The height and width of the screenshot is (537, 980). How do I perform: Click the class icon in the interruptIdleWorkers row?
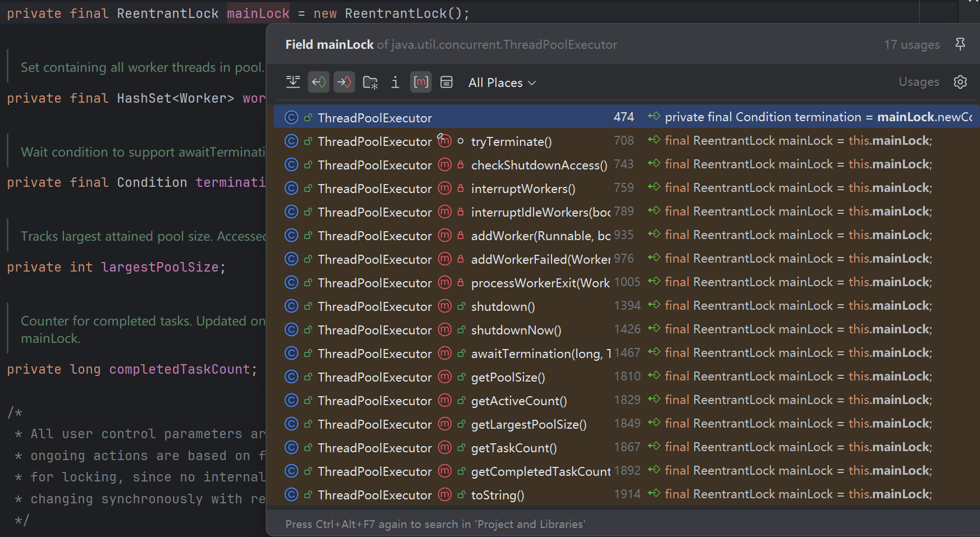pos(291,212)
